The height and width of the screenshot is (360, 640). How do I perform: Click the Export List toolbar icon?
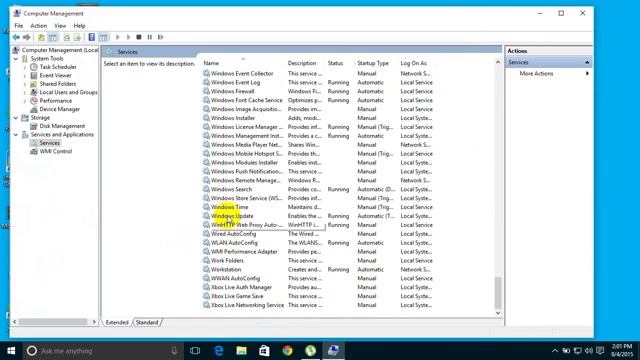[x=77, y=38]
